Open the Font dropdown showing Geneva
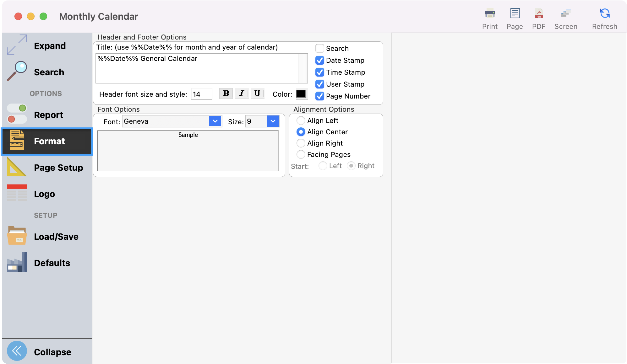Screen dimensions: 627x364 click(215, 121)
